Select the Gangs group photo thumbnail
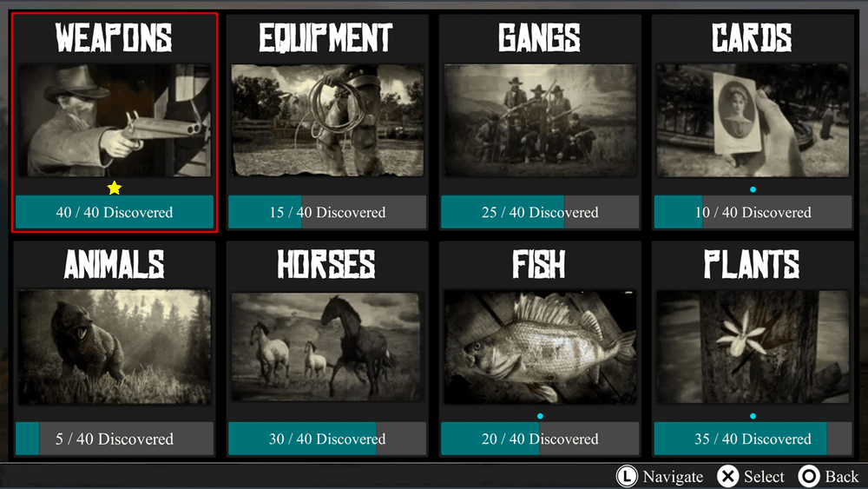 540,120
